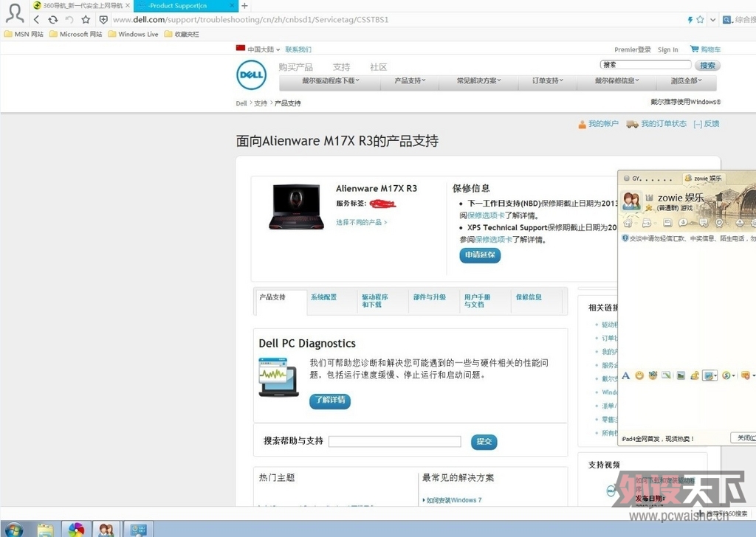Open the 社区 top menu

379,67
